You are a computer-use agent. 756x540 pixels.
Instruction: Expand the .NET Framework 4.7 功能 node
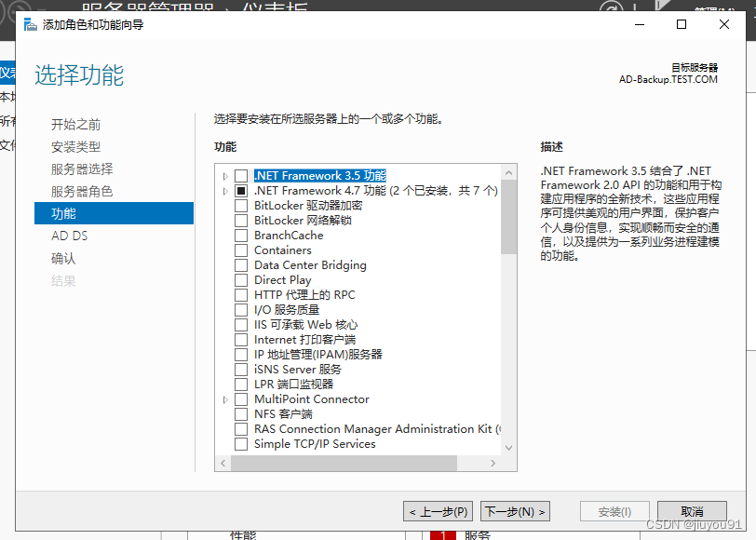pyautogui.click(x=225, y=192)
